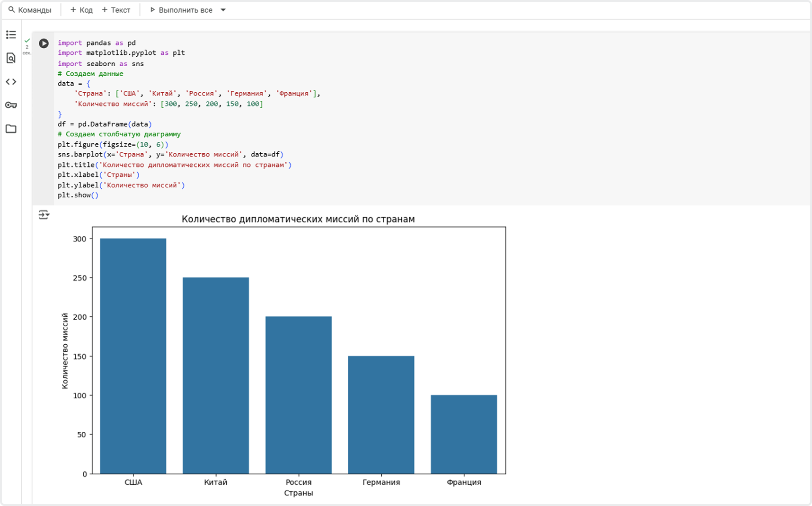Click the line 'plt.show()' in code
812x506 pixels.
pos(78,195)
